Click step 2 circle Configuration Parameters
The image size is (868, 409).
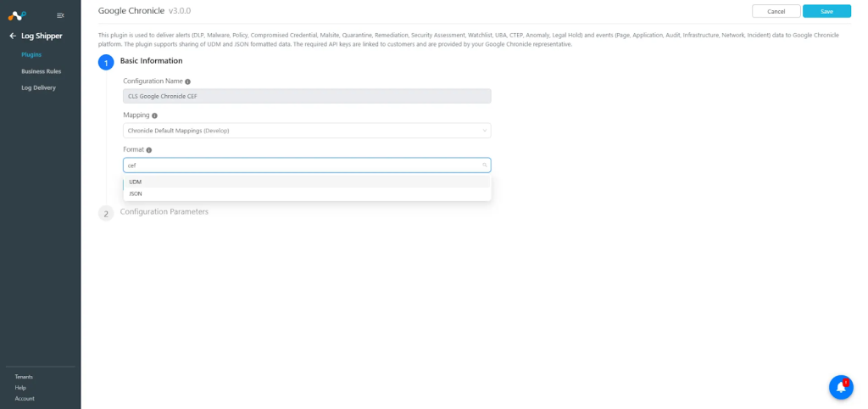pos(106,213)
